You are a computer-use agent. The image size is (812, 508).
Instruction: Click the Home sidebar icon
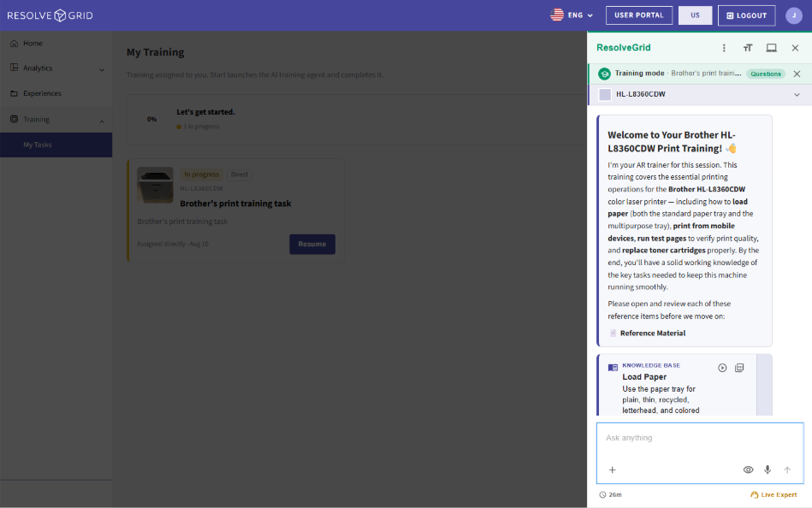(14, 44)
